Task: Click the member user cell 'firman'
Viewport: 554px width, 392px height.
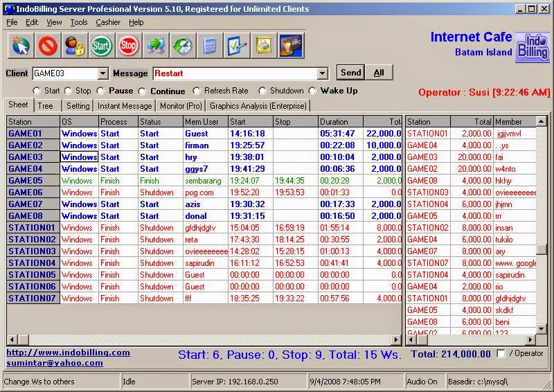Action: pyautogui.click(x=206, y=145)
